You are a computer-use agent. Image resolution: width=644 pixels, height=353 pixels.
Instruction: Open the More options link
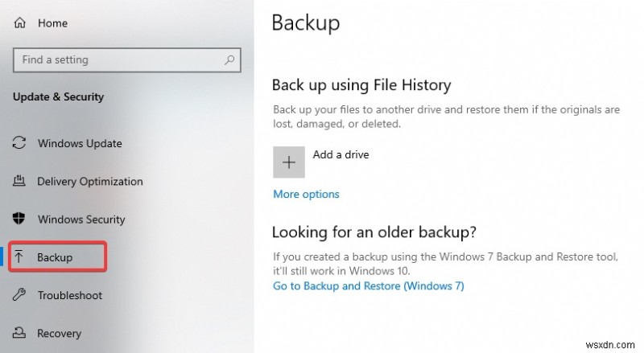pyautogui.click(x=306, y=194)
